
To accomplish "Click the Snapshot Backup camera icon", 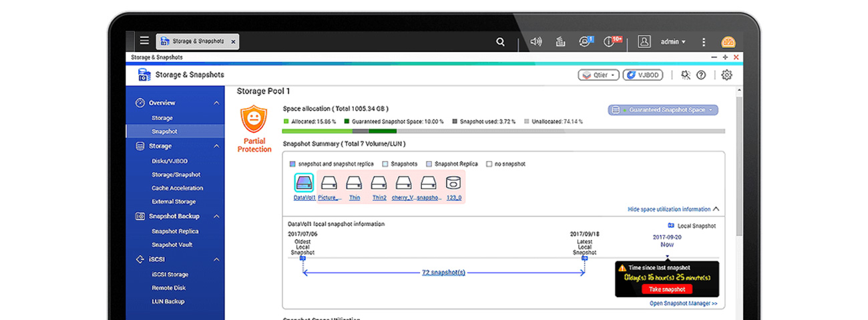I will point(140,217).
